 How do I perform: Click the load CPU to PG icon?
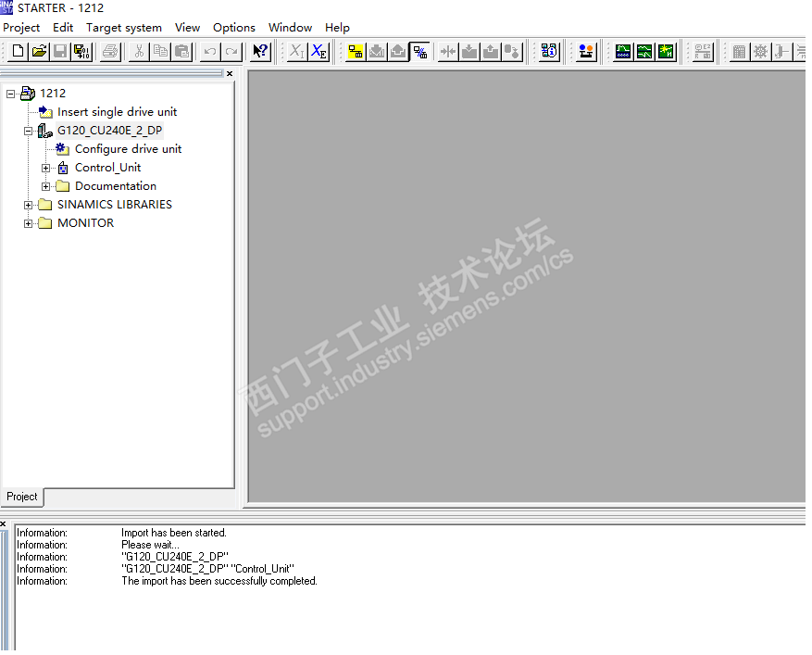tap(491, 51)
